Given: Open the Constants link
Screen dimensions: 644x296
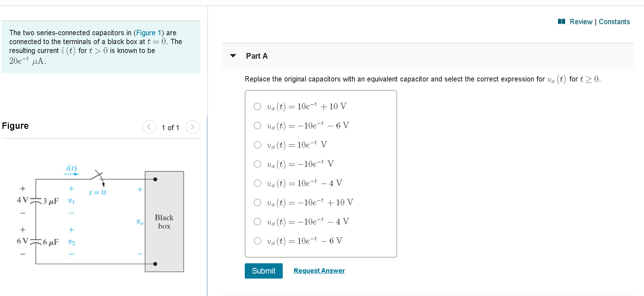Looking at the screenshot, I should pyautogui.click(x=614, y=22).
